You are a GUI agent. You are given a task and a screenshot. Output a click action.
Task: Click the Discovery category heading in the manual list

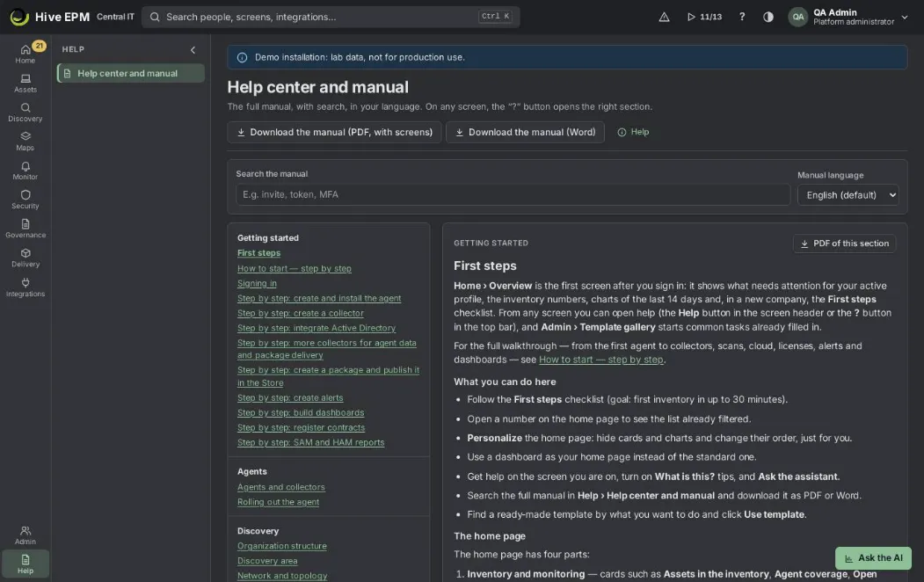tap(258, 531)
